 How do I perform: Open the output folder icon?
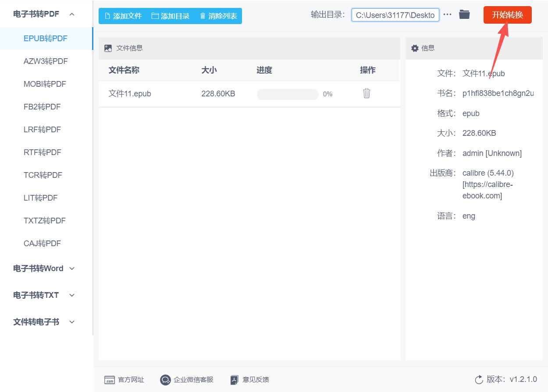coord(464,14)
